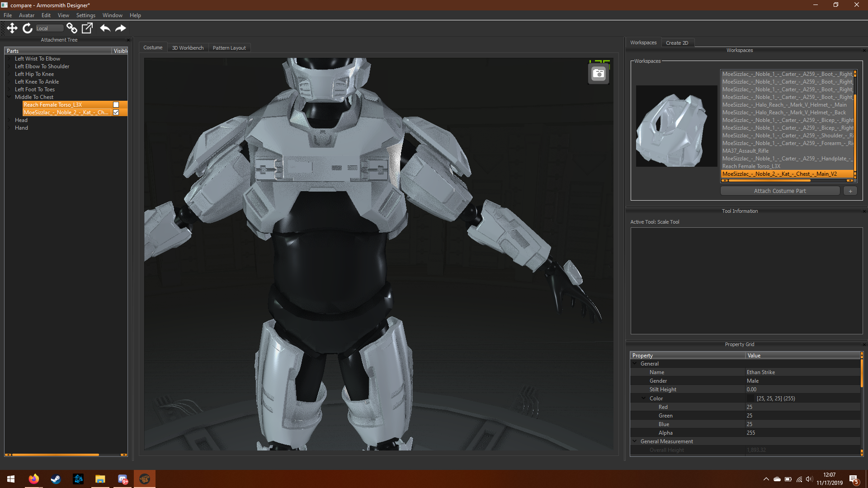Click the pop-out external window icon

(87, 28)
